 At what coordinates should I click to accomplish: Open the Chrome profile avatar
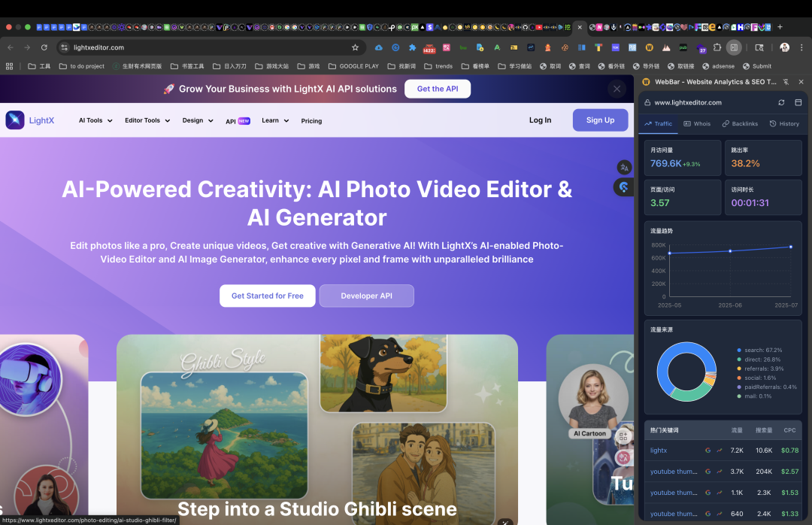tap(784, 47)
